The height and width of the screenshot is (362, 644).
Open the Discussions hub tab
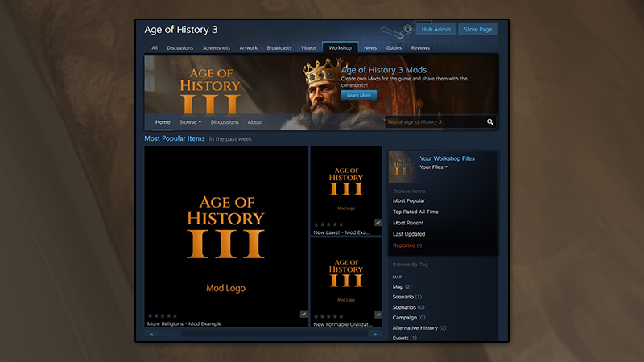tap(180, 48)
